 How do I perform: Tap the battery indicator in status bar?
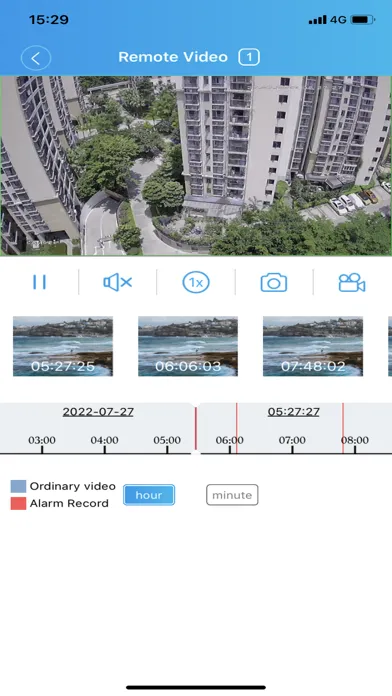tap(363, 20)
